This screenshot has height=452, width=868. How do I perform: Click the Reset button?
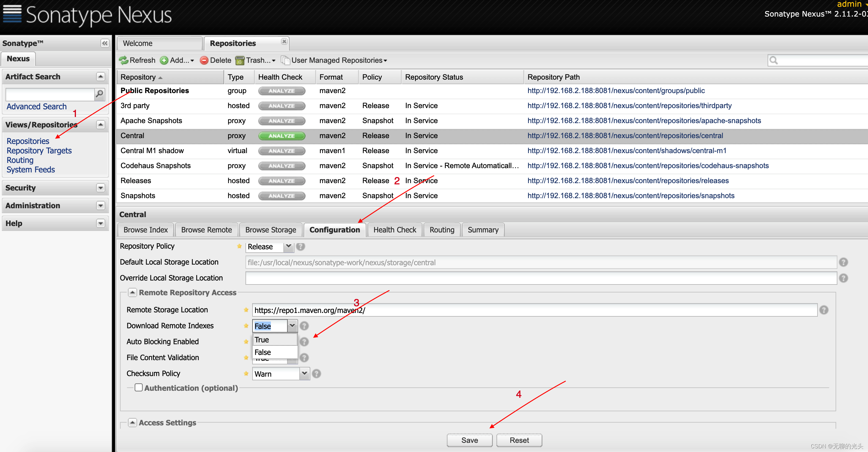click(x=519, y=440)
